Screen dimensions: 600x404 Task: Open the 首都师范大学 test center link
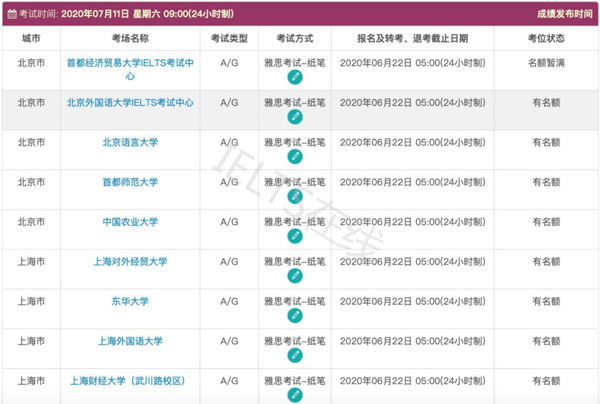130,182
